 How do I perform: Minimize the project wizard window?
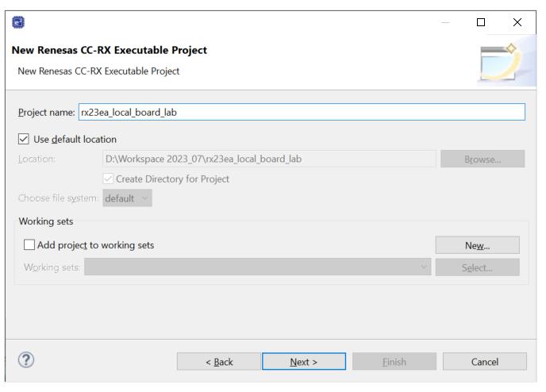(x=444, y=22)
